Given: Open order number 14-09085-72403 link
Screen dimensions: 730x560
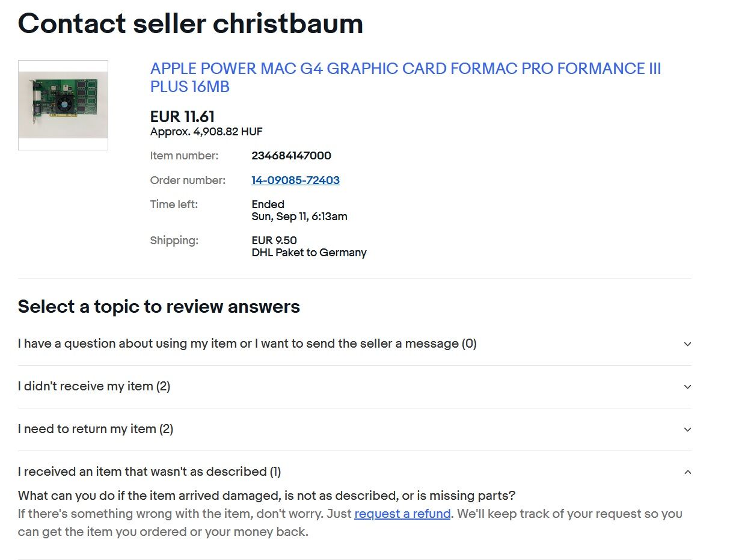Looking at the screenshot, I should [x=295, y=180].
